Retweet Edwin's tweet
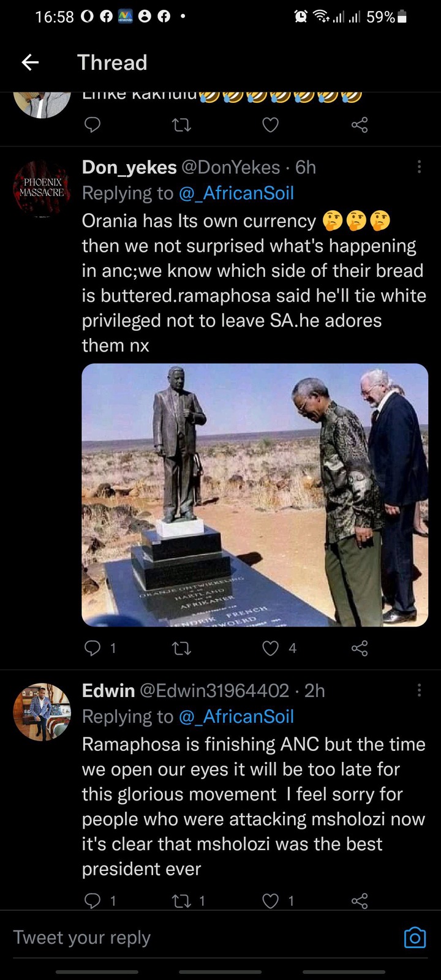 pos(181,900)
